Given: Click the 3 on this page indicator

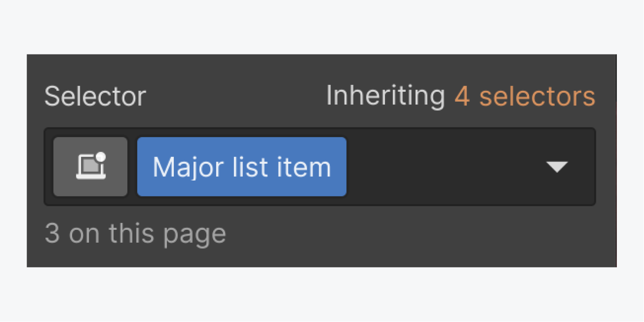Looking at the screenshot, I should pos(136,232).
